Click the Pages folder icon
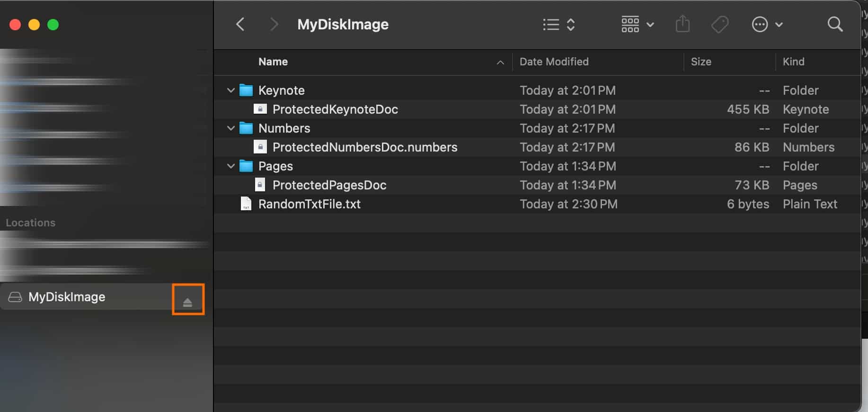The height and width of the screenshot is (412, 868). (x=246, y=166)
